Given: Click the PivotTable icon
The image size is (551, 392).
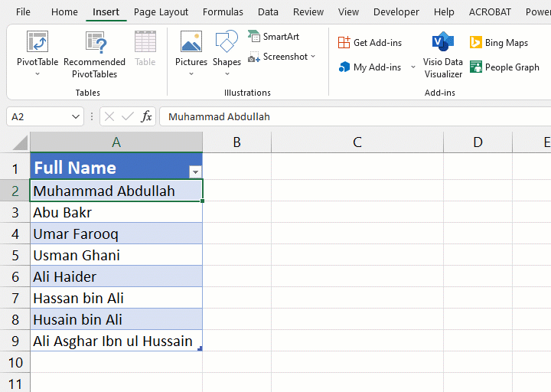Looking at the screenshot, I should pyautogui.click(x=37, y=41).
